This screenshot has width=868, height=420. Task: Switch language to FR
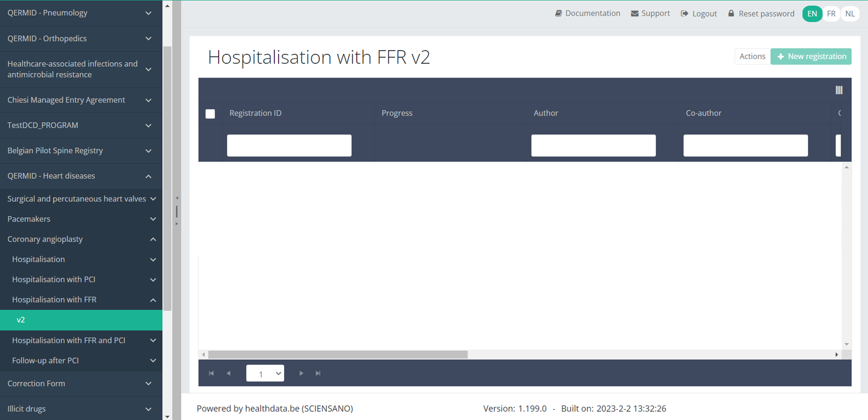tap(831, 14)
